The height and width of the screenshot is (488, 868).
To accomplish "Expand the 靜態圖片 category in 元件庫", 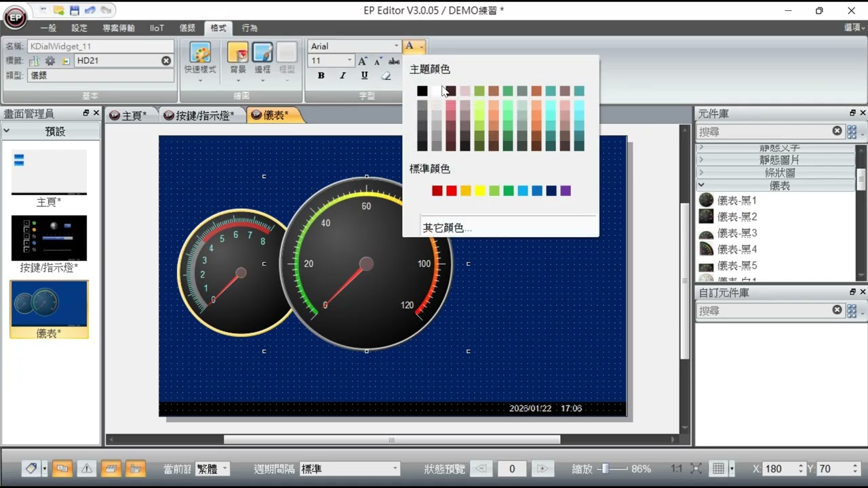I will point(776,160).
